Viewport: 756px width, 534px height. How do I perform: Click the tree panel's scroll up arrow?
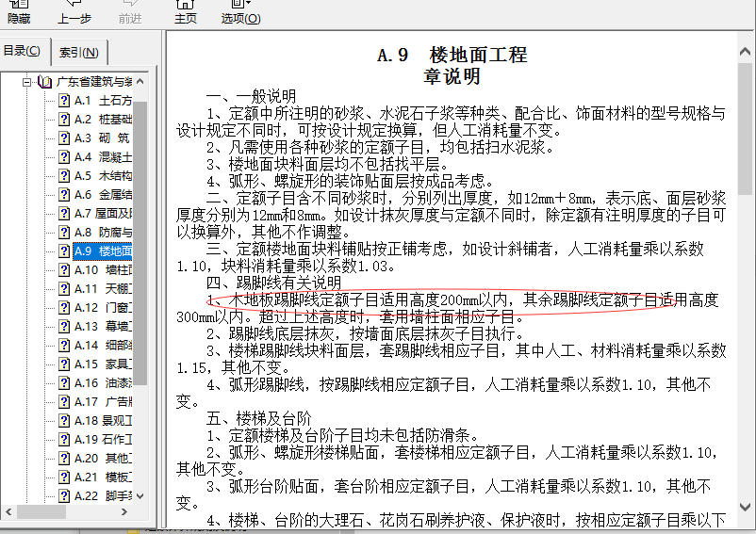click(x=140, y=81)
